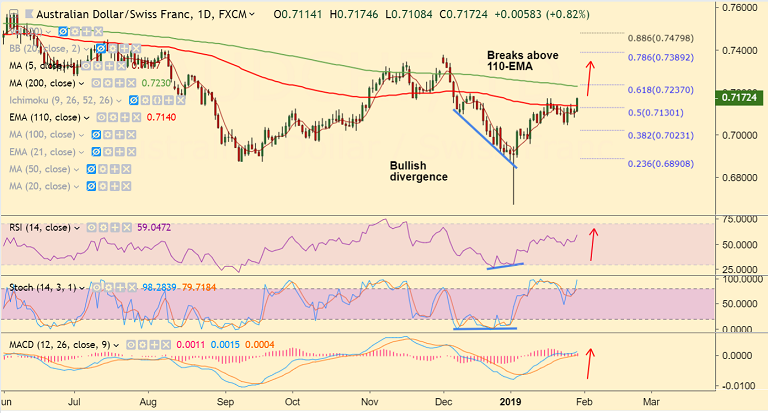Open settings gear for MA (100, close)

point(108,135)
